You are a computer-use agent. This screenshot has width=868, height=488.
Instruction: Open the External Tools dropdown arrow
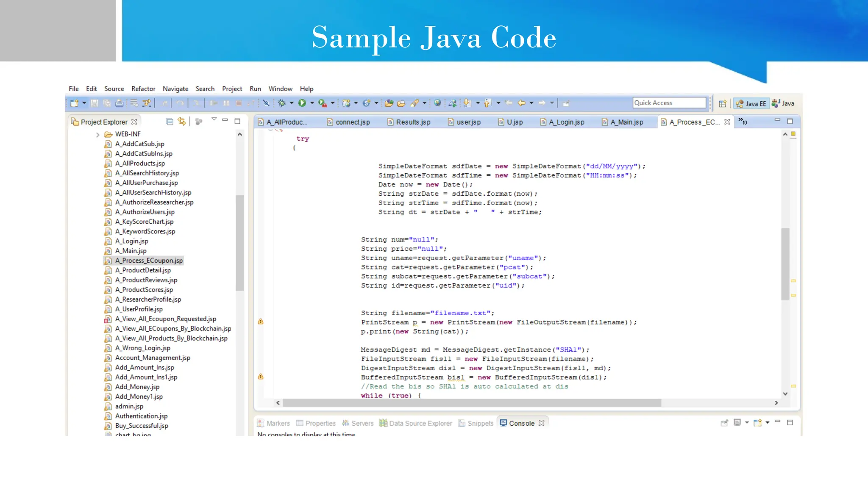pos(333,103)
